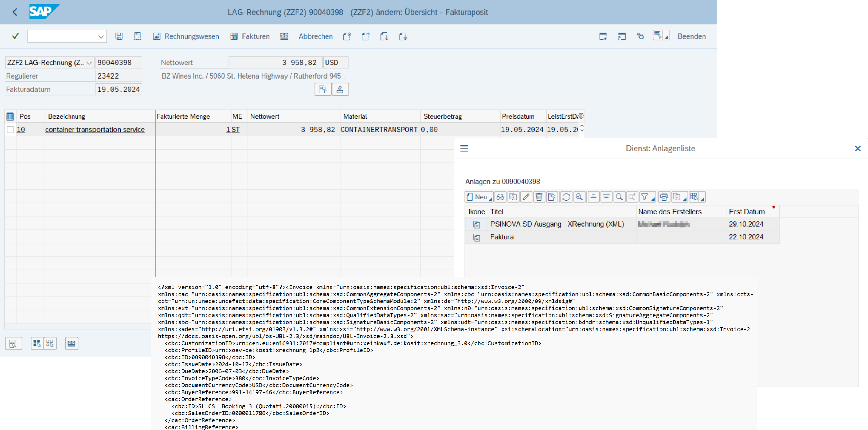Click the Regulierer field with value 23422

(x=118, y=76)
